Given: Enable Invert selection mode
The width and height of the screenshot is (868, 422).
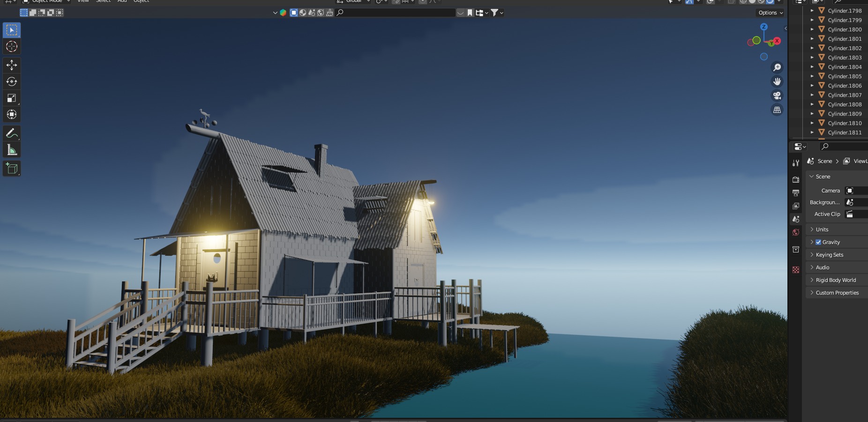Looking at the screenshot, I should coord(51,13).
